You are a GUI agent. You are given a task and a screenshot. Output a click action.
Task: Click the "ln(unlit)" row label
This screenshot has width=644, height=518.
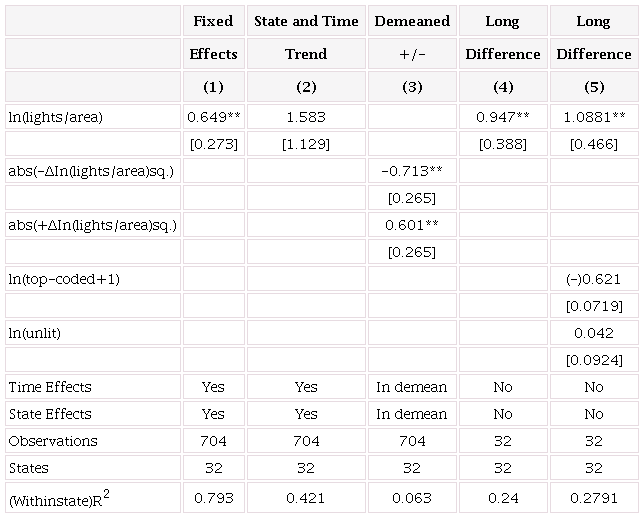coord(37,333)
